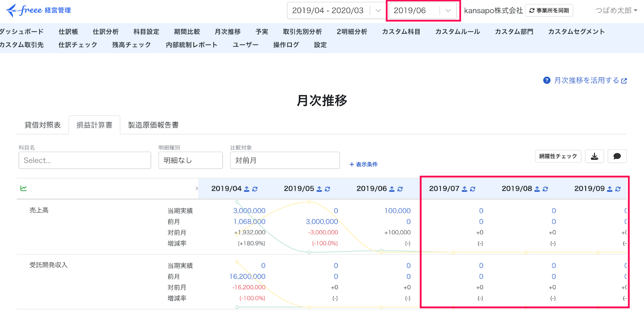The height and width of the screenshot is (311, 644).
Task: Click the upload icon for 2019/07
Action: (x=464, y=189)
